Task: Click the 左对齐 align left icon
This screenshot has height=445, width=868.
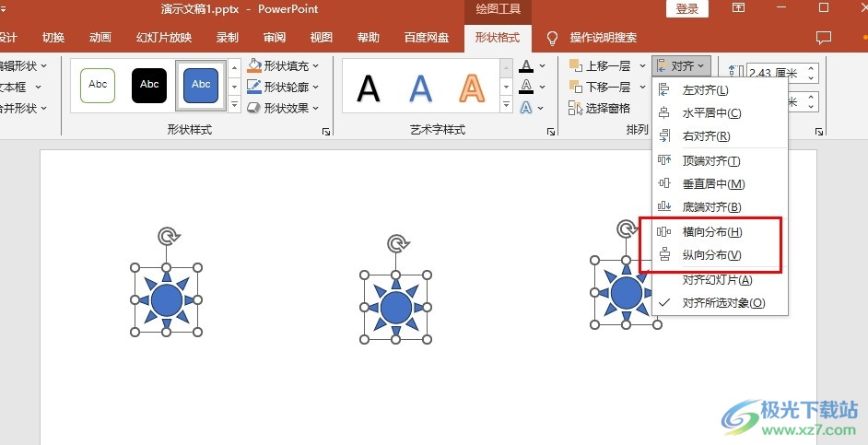Action: click(663, 90)
